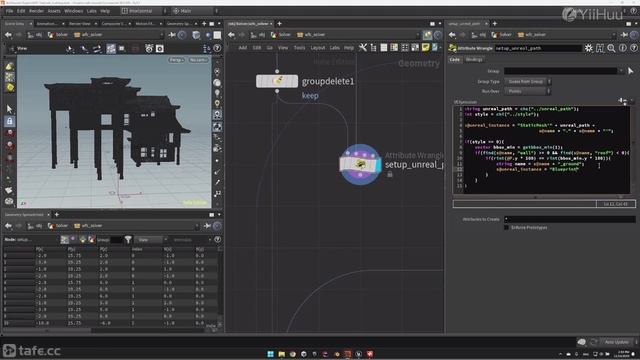Switch to the Render View tab
Viewport: 640px width, 360px height.
click(x=80, y=24)
